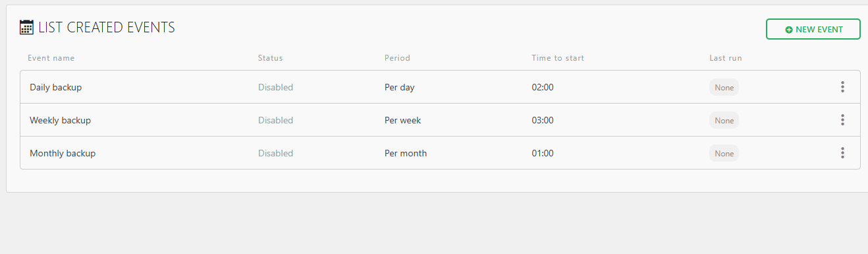868x254 pixels.
Task: Click the 03:00 start time of Weekly backup
Action: pos(543,120)
